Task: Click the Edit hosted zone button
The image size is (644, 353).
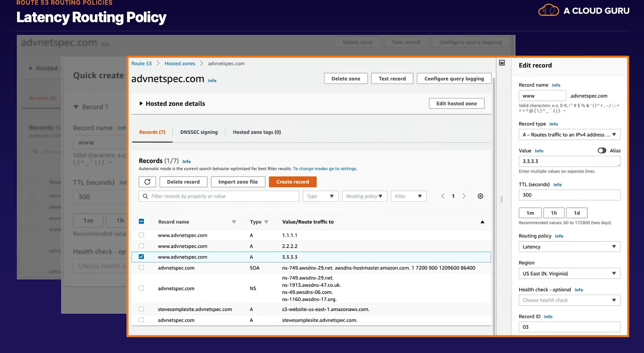Action: pyautogui.click(x=457, y=103)
